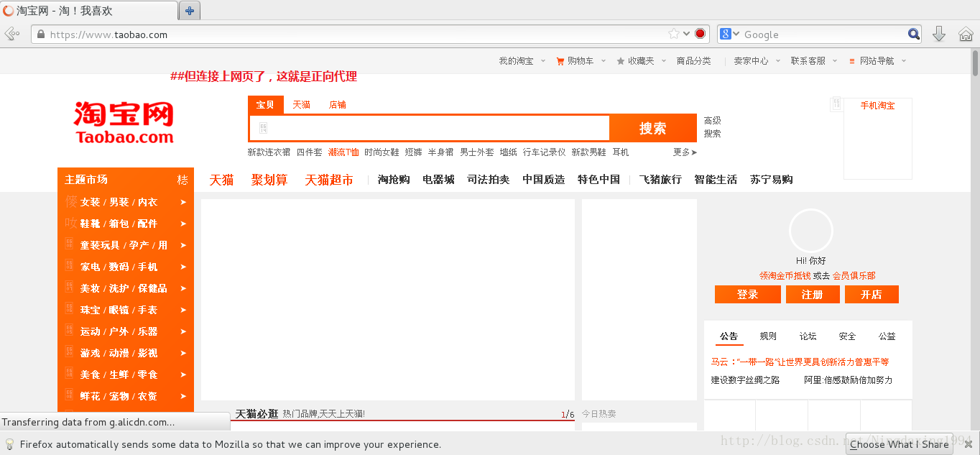Open the 飞猪旅行 navigation link
The width and height of the screenshot is (980, 455).
pyautogui.click(x=660, y=180)
